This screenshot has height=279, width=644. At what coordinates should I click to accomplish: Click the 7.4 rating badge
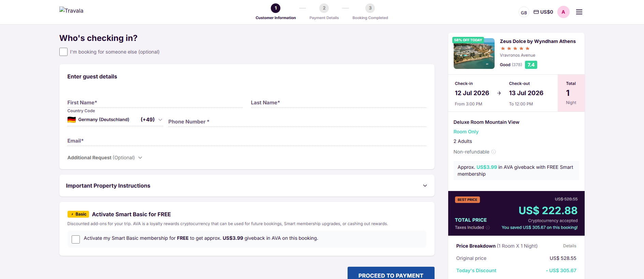[x=531, y=65]
